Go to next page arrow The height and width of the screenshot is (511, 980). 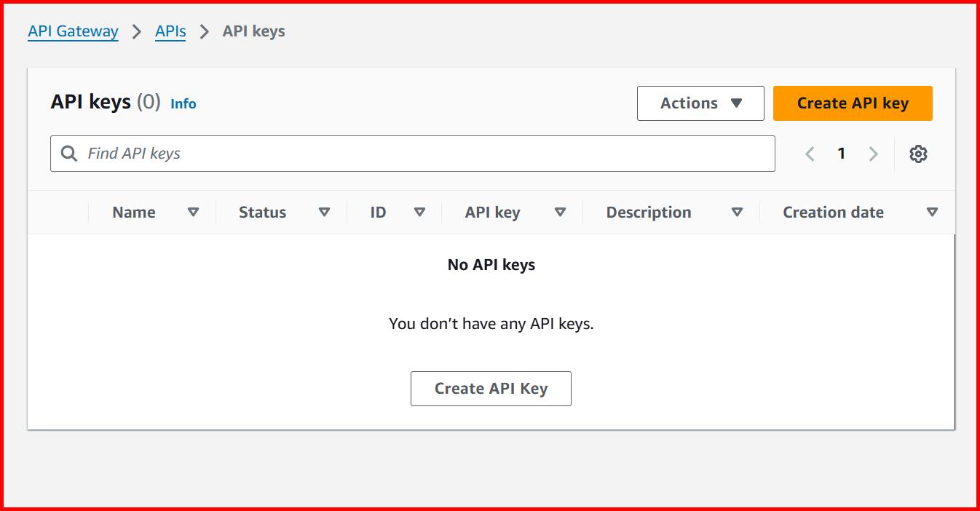point(874,154)
